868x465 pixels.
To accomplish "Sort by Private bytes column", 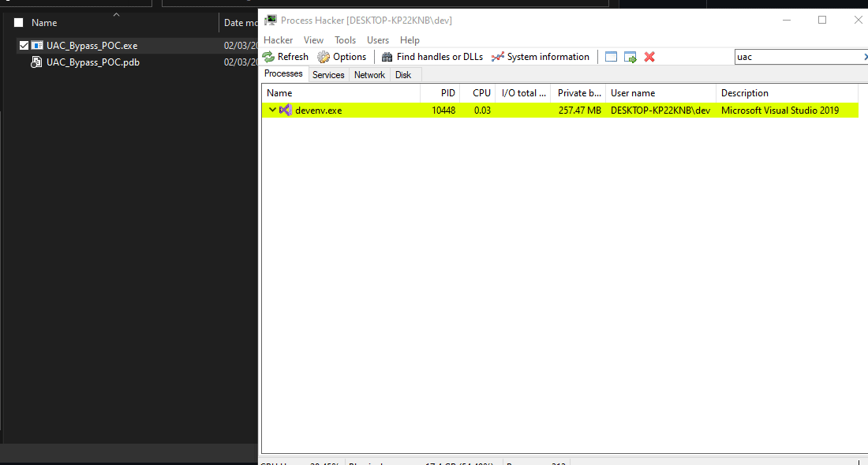I will (578, 93).
